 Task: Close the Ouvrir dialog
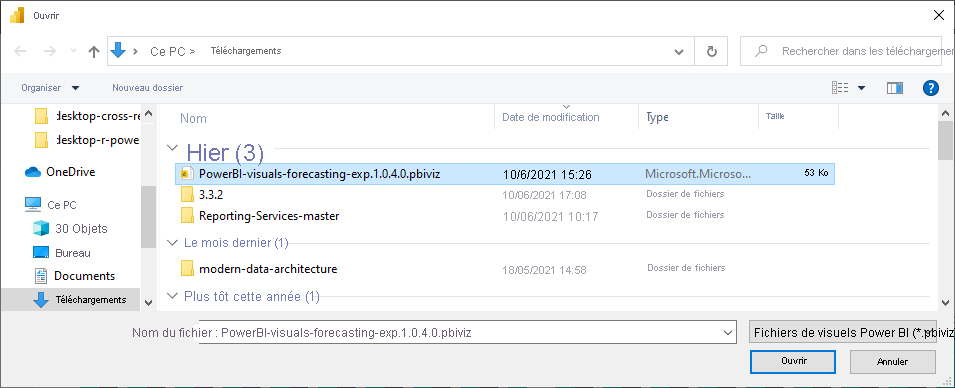pos(939,16)
